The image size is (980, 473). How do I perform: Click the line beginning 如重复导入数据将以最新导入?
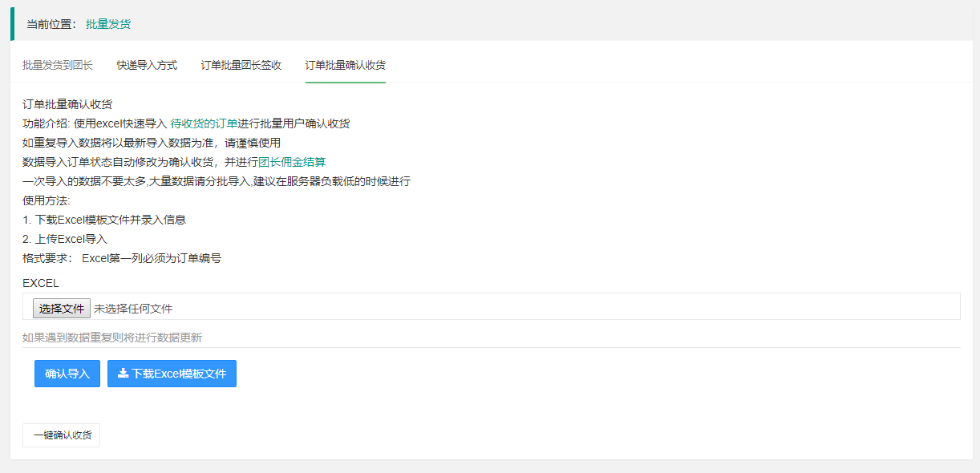pyautogui.click(x=152, y=143)
